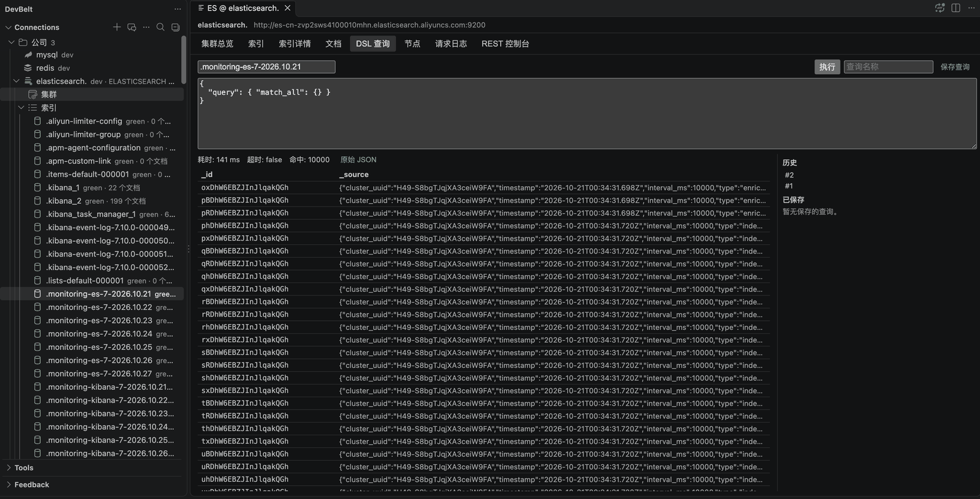The height and width of the screenshot is (499, 980).
Task: Open the chat bubbles icon in the Connections header
Action: point(132,27)
